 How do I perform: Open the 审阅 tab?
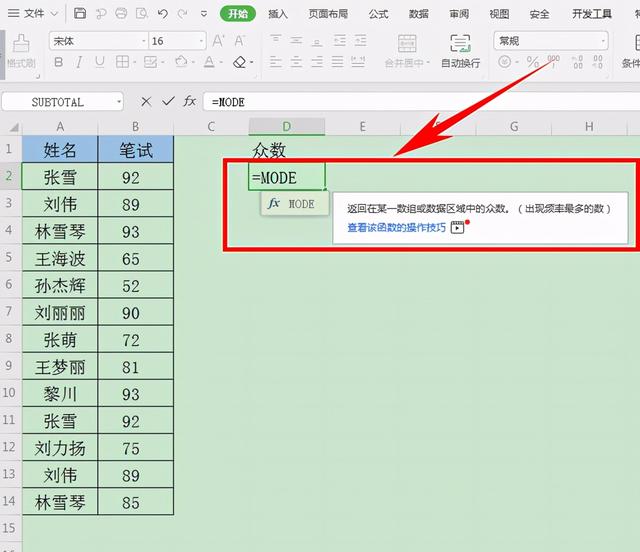(459, 14)
